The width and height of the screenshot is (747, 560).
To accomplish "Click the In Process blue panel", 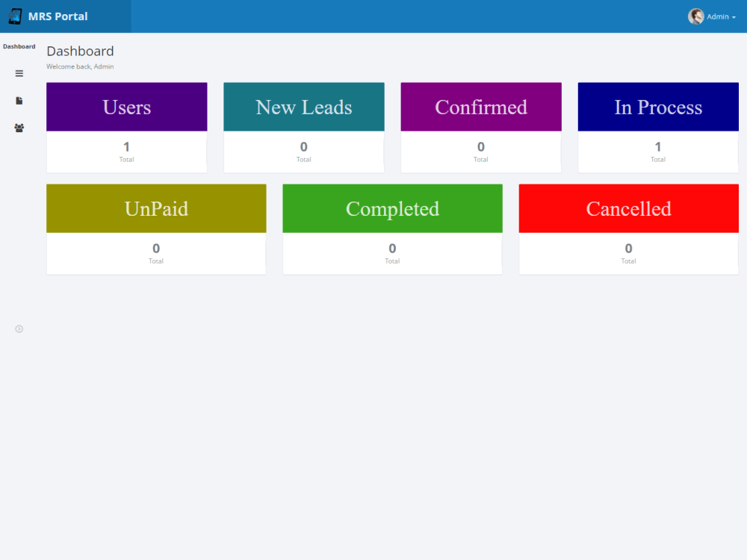I will (x=657, y=107).
